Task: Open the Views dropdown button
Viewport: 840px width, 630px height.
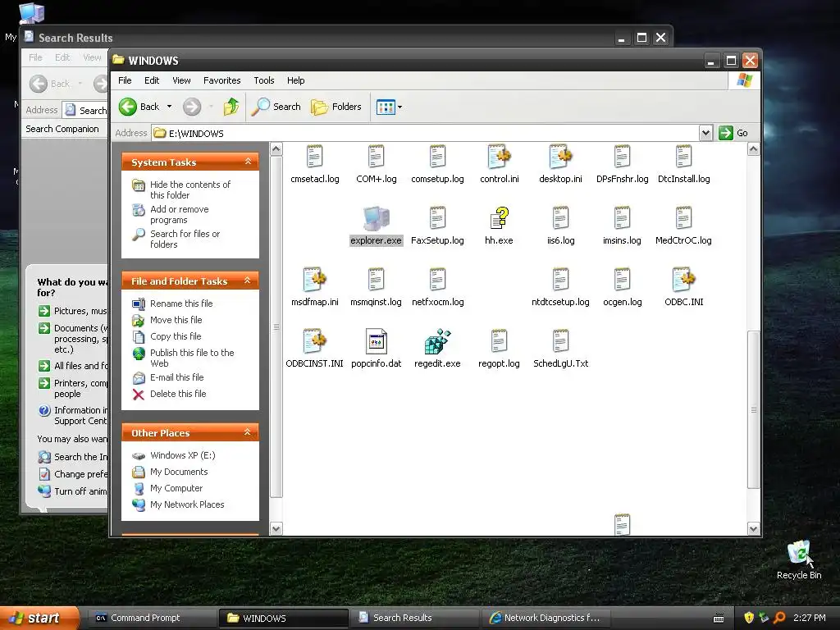Action: 390,107
